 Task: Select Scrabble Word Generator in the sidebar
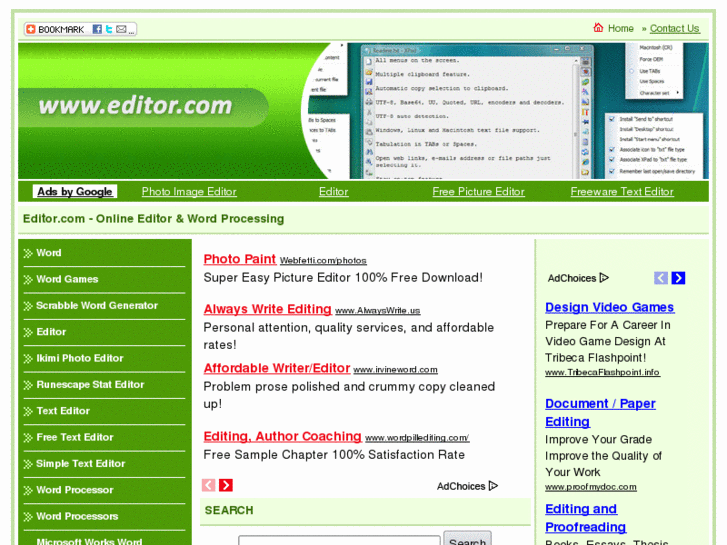[97, 306]
